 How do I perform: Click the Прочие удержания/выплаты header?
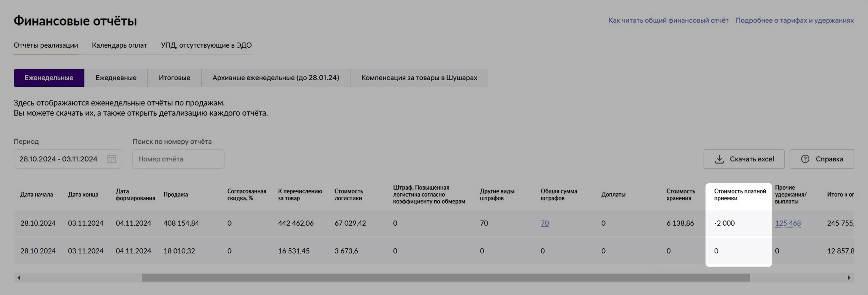(x=791, y=194)
